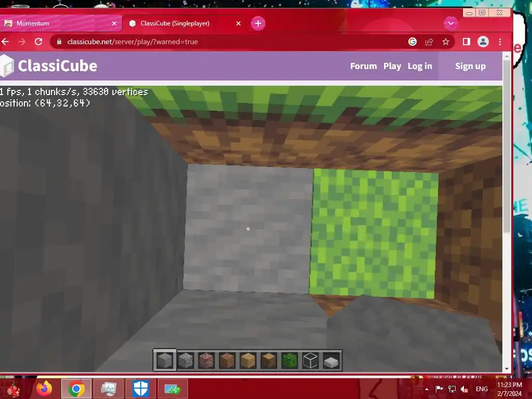Open Chrome profile avatar
The height and width of the screenshot is (399, 532).
point(483,42)
